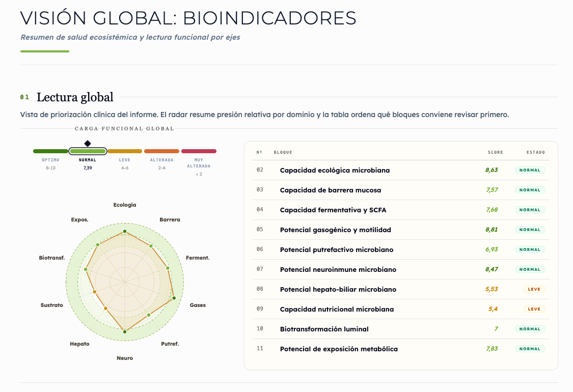Image resolution: width=573 pixels, height=392 pixels.
Task: Open row Capacidad nutricional microbiana
Action: coord(401,309)
